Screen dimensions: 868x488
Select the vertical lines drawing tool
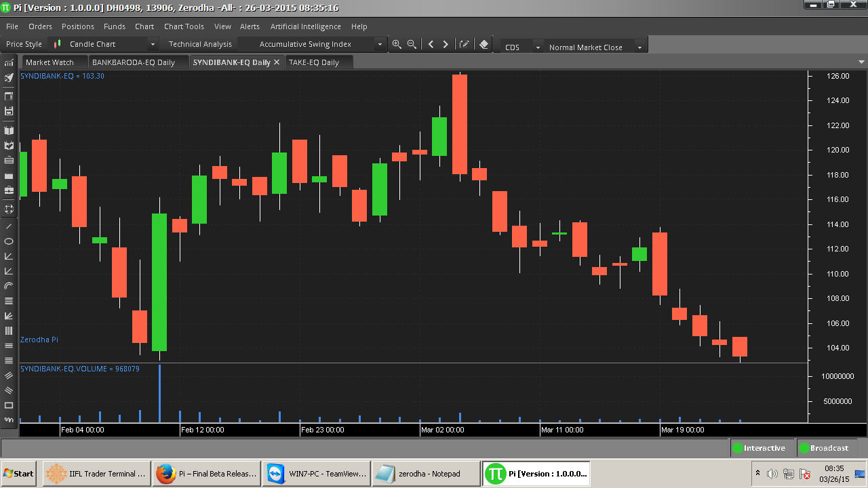tap(9, 331)
